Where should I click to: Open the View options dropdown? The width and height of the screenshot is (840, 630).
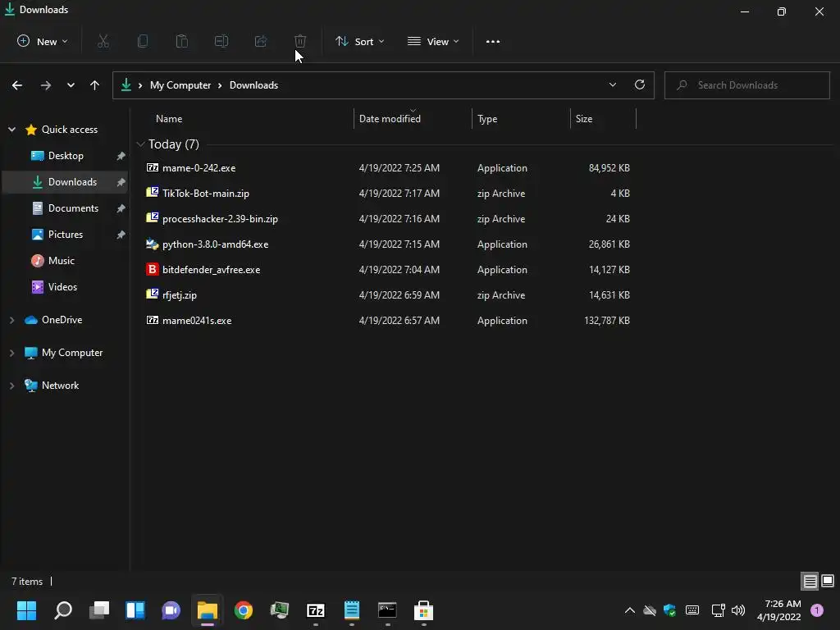coord(433,41)
